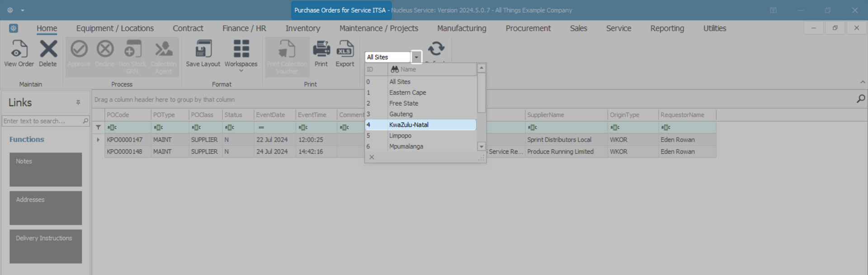Focus the Links search text field
Image resolution: width=868 pixels, height=275 pixels.
[x=42, y=121]
